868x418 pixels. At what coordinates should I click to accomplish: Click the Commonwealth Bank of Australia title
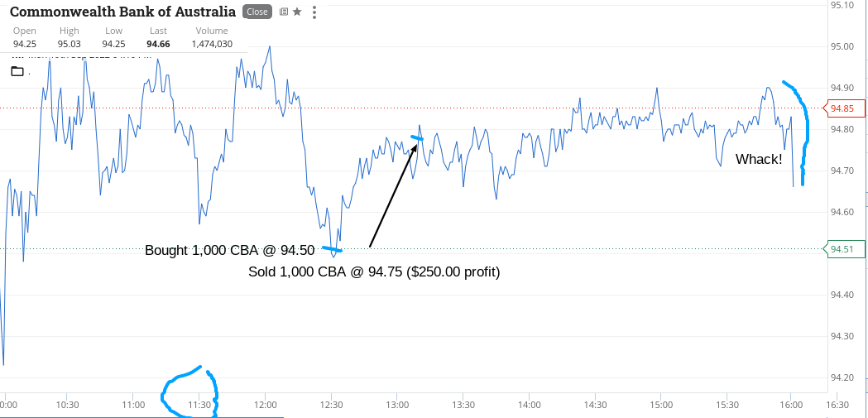[123, 12]
